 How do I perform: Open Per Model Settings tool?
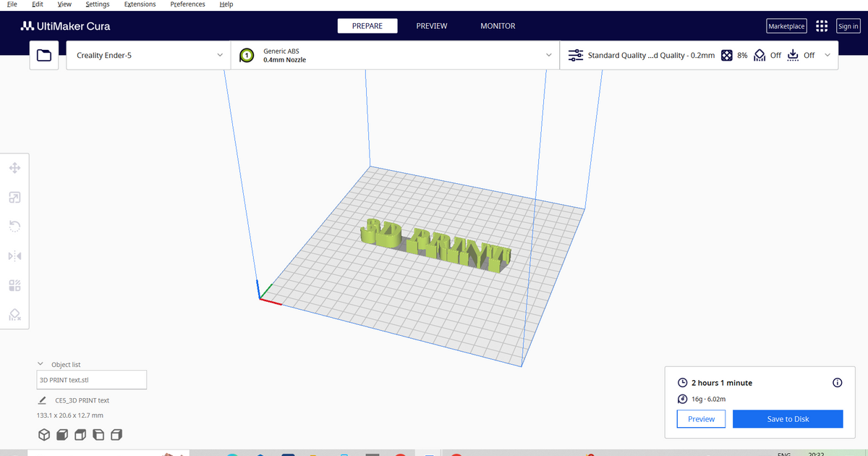click(14, 285)
